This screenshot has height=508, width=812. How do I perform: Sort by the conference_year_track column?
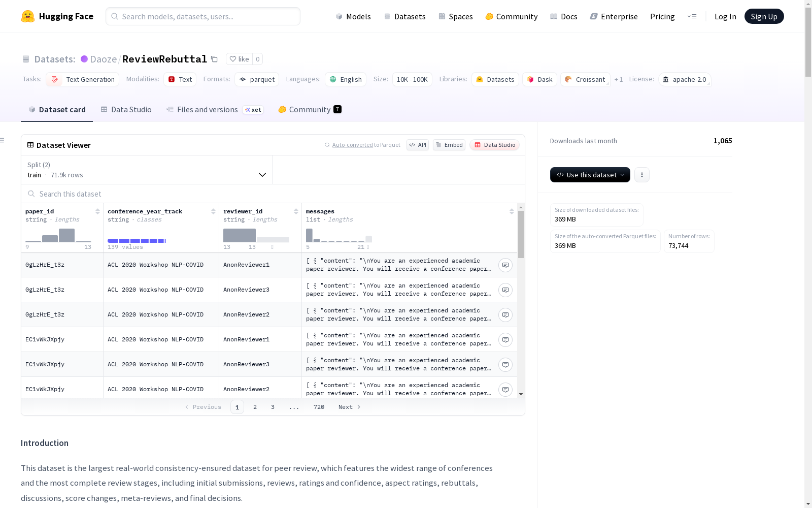(x=213, y=211)
